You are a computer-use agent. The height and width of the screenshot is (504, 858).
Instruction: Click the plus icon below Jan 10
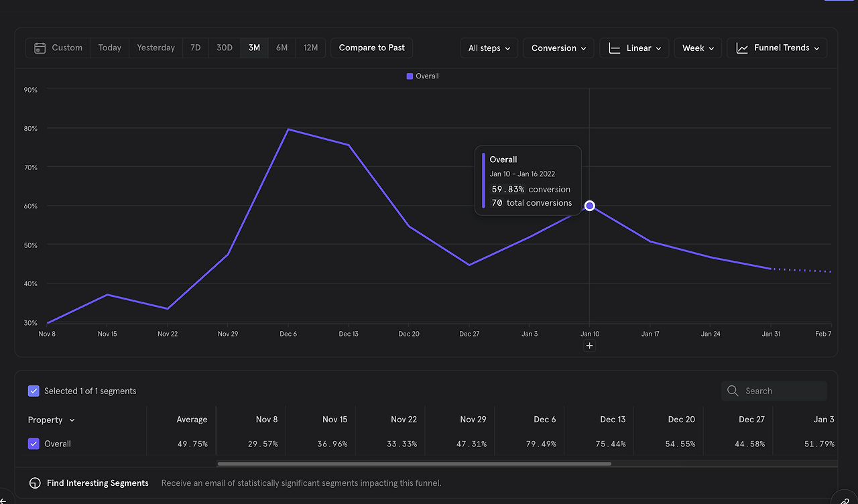(x=590, y=346)
